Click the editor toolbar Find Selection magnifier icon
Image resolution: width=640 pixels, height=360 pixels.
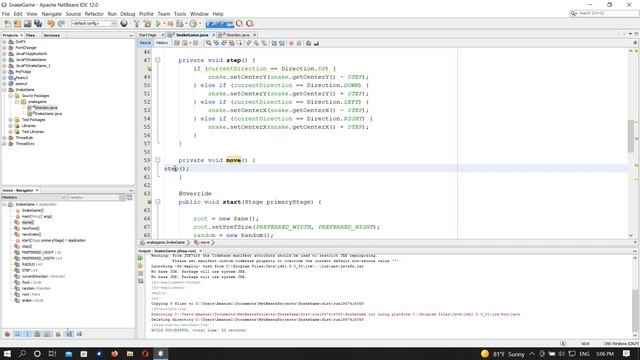click(208, 43)
